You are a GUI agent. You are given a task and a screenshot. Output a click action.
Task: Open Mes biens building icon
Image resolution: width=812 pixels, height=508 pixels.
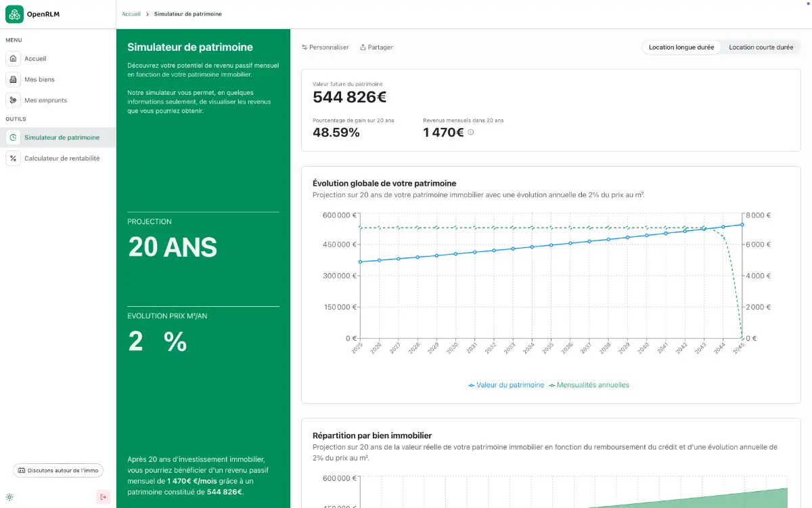point(13,79)
